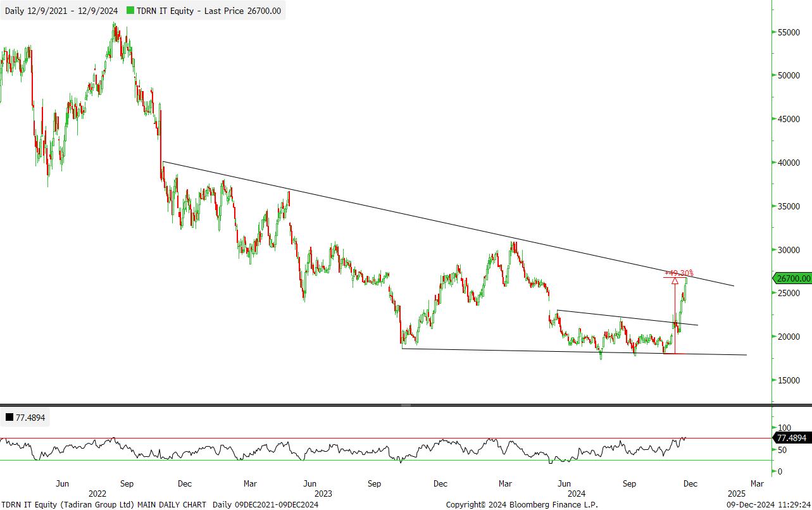This screenshot has height=510, width=812.
Task: Select the black 77.4894 RSI axis tag
Action: (x=792, y=438)
